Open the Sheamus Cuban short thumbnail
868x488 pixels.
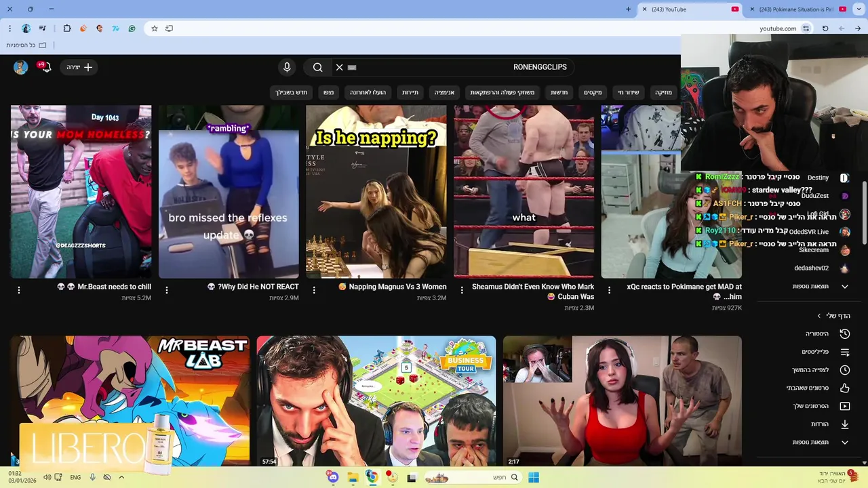pyautogui.click(x=524, y=191)
